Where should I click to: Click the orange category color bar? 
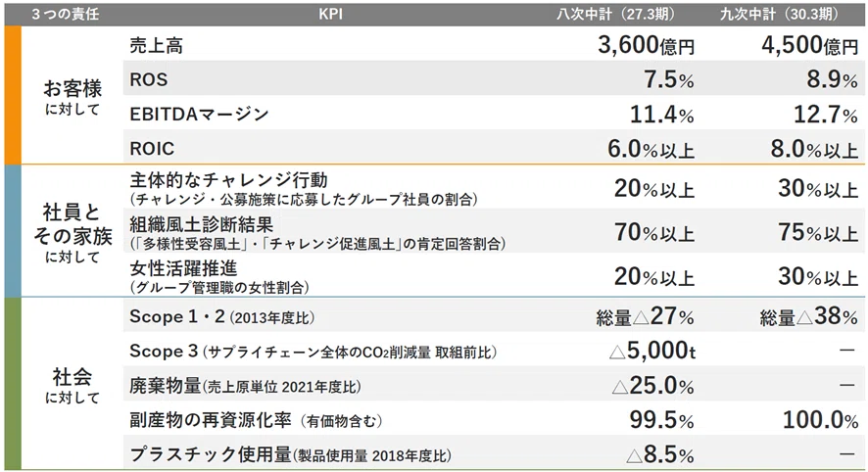tap(13, 95)
